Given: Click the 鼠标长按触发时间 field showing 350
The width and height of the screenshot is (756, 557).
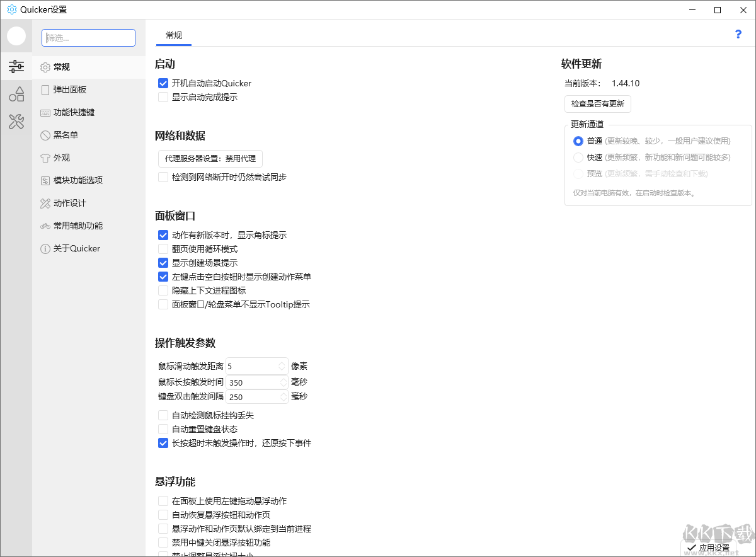Looking at the screenshot, I should click(x=258, y=382).
